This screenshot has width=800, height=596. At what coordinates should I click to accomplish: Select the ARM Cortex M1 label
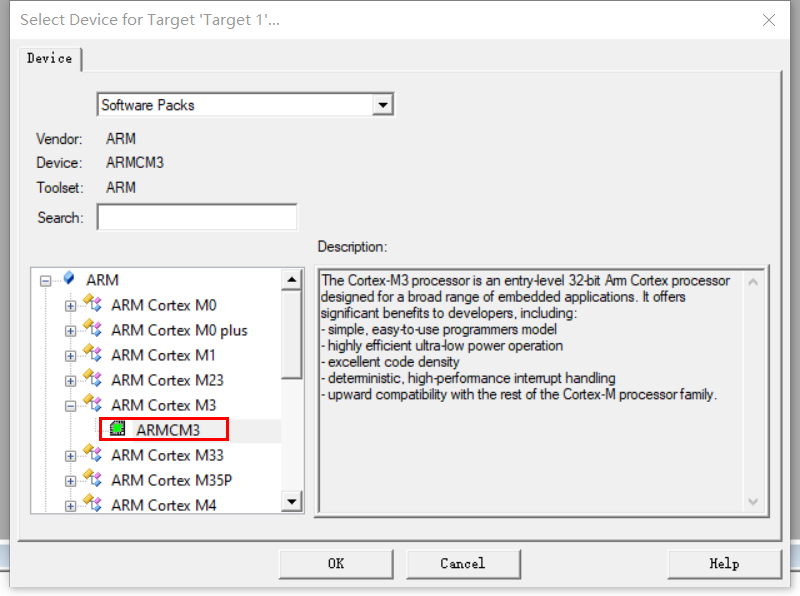click(x=163, y=355)
